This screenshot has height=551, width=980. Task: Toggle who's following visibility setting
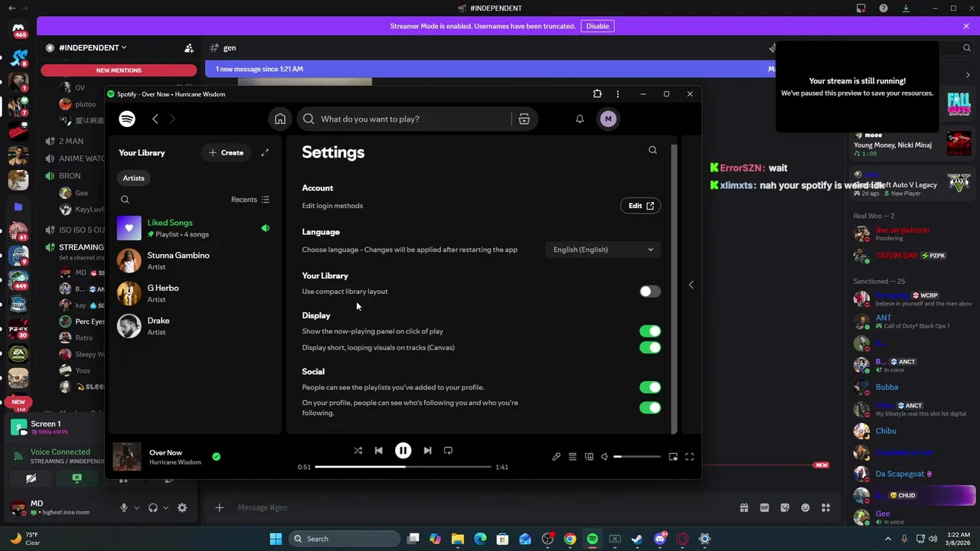click(650, 408)
